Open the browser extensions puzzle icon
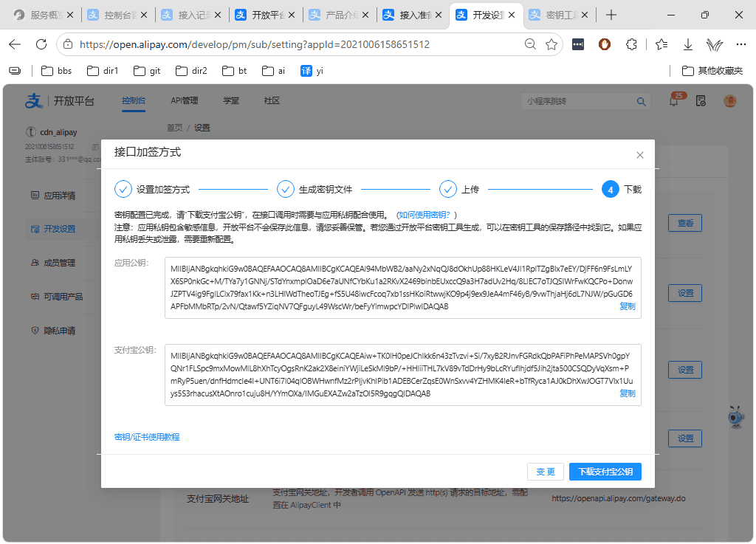Viewport: 756px width, 544px height. coord(631,44)
